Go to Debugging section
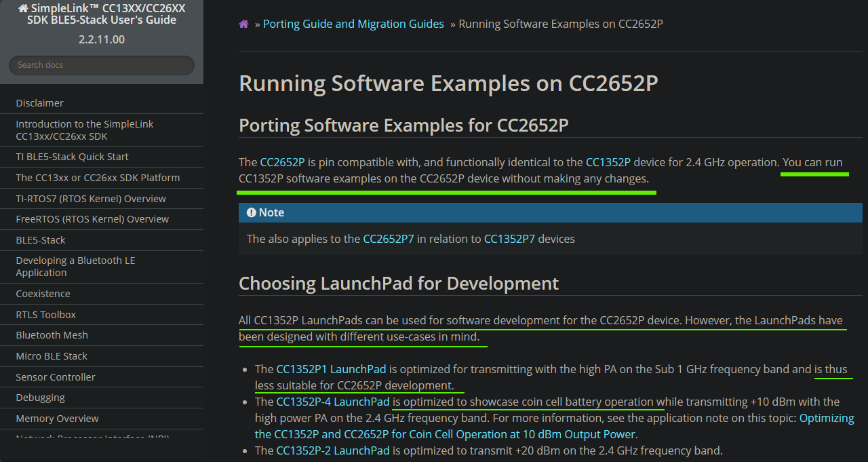This screenshot has height=462, width=868. 102,398
